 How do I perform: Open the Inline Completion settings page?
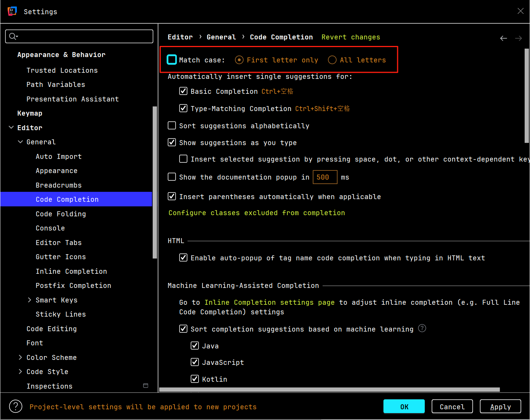269,302
